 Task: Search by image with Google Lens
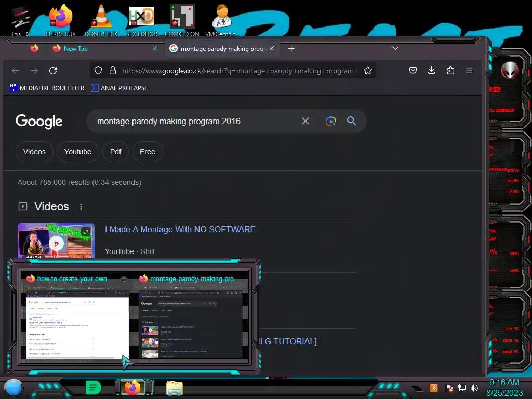(x=331, y=121)
